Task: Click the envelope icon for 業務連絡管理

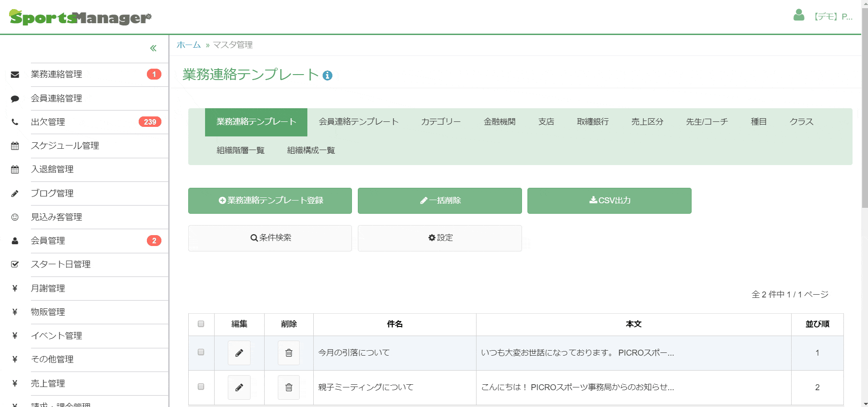Action: [x=15, y=75]
